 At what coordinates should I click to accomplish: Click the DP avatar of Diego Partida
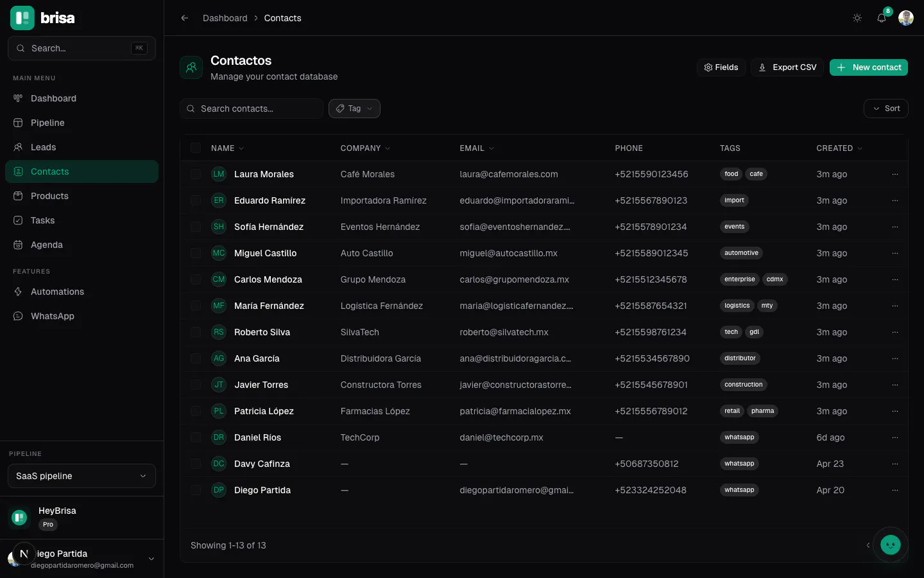click(219, 490)
